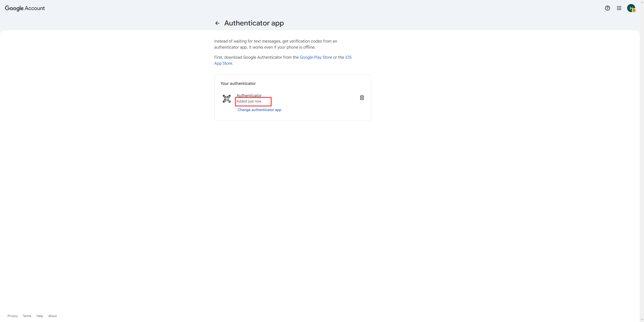Open the Terms footer link
Viewport: 644px width, 322px height.
pyautogui.click(x=27, y=316)
